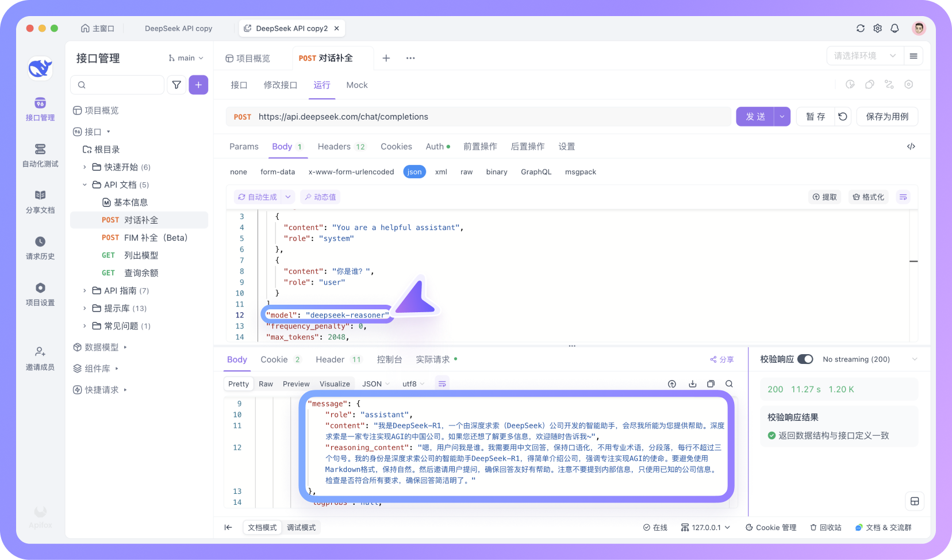Open the 前置操作 tab
The height and width of the screenshot is (560, 952).
tap(480, 147)
